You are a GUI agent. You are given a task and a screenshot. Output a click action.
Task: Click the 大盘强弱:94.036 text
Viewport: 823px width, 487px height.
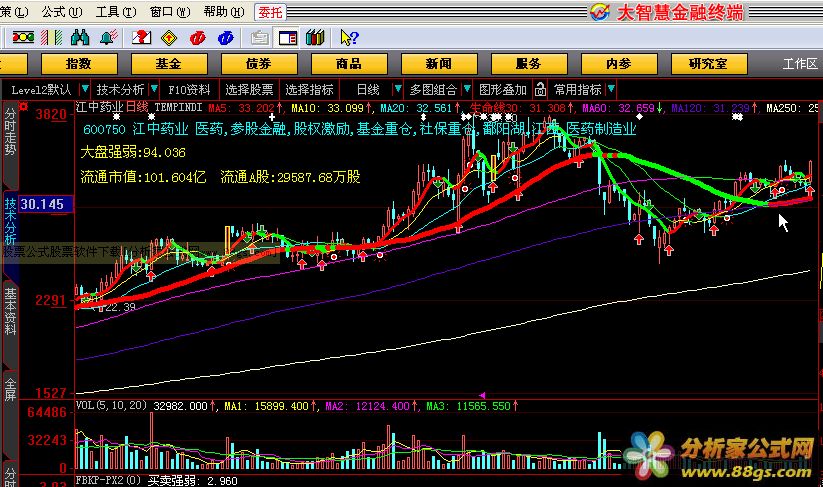point(133,152)
